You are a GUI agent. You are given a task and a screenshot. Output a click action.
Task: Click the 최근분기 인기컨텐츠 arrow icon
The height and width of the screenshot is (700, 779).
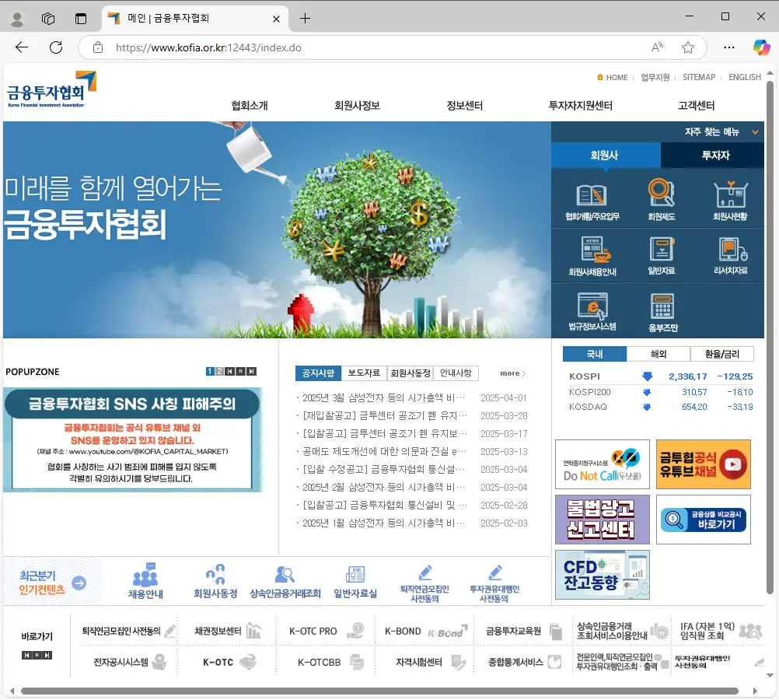tap(79, 583)
